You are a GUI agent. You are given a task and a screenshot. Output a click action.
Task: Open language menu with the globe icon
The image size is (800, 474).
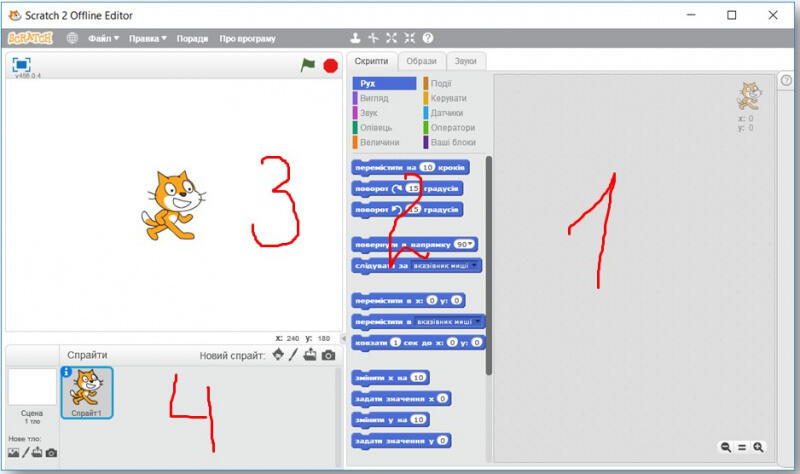pyautogui.click(x=72, y=38)
